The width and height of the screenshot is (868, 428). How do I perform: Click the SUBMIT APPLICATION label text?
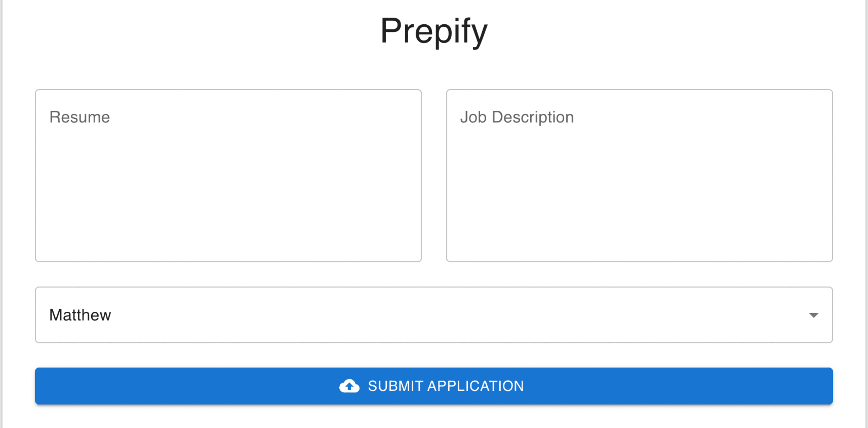446,386
